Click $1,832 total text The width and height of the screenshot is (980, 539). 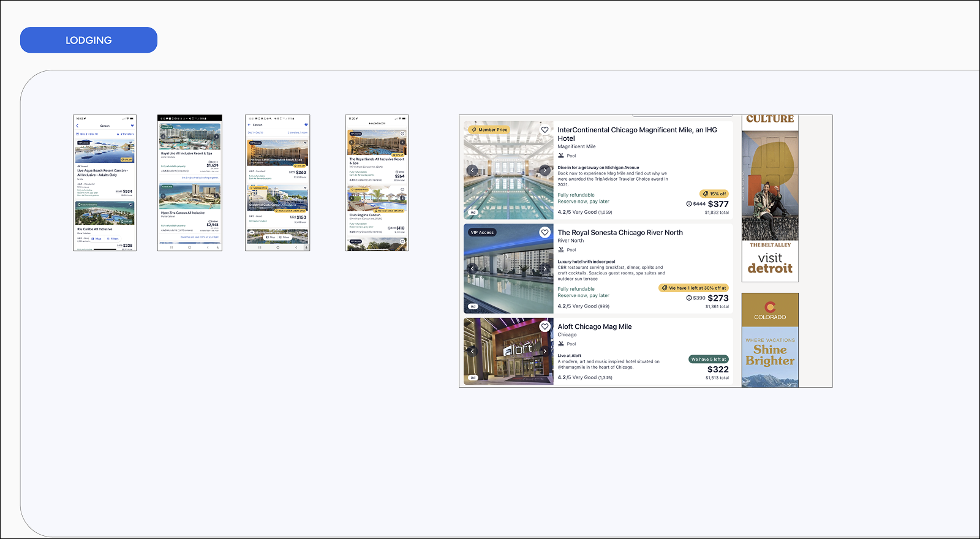pyautogui.click(x=717, y=213)
